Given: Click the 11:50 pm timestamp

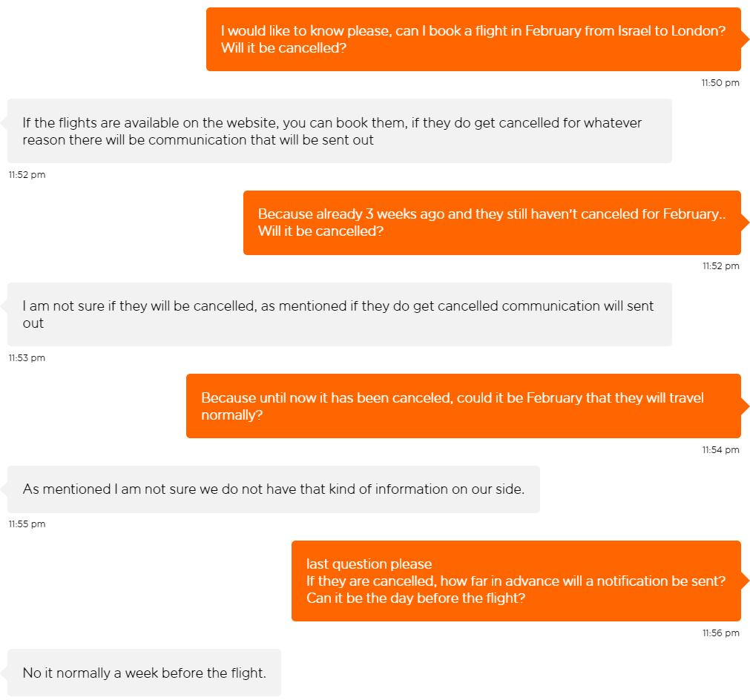Looking at the screenshot, I should click(720, 83).
